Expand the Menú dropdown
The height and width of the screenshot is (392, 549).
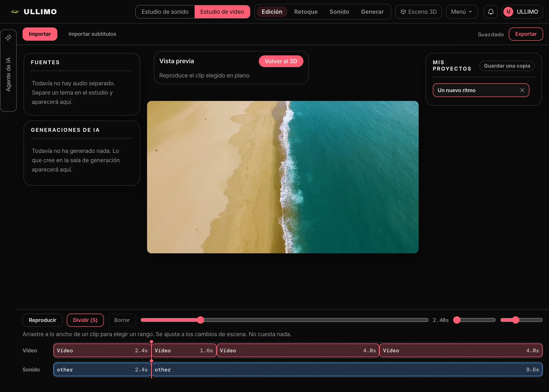[x=462, y=12]
